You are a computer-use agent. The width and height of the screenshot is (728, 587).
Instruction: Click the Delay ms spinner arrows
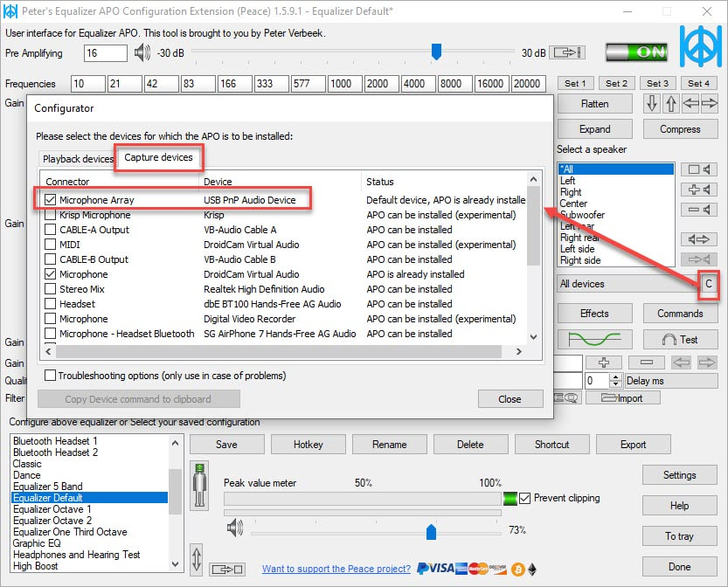[615, 381]
